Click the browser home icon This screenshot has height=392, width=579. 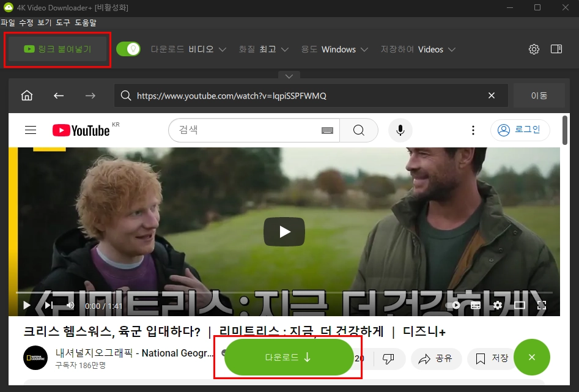[x=26, y=95]
